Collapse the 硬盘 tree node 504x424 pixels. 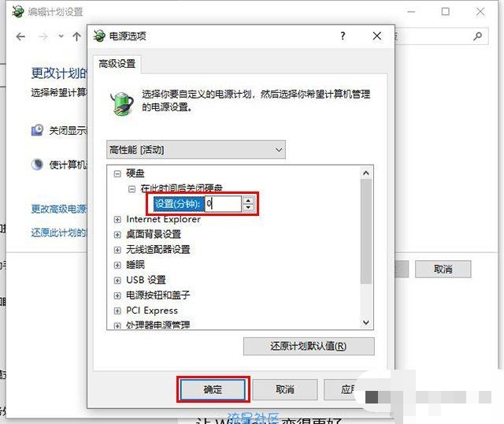pos(117,174)
